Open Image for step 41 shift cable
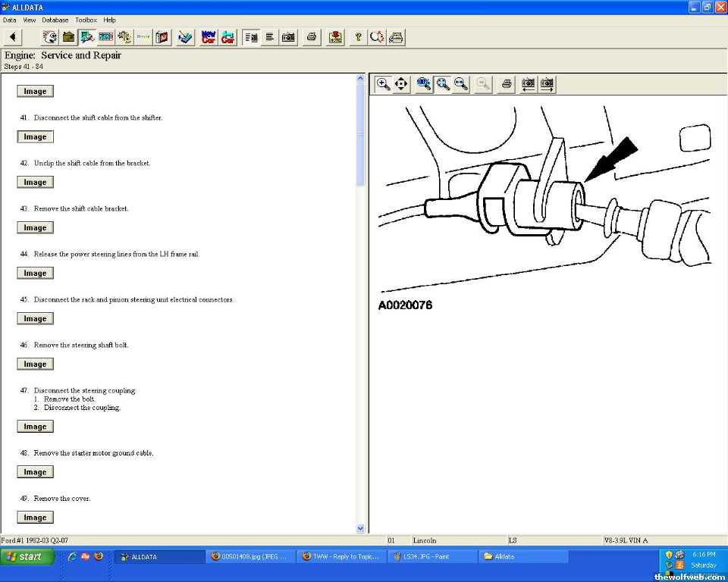The image size is (728, 582). pyautogui.click(x=35, y=137)
